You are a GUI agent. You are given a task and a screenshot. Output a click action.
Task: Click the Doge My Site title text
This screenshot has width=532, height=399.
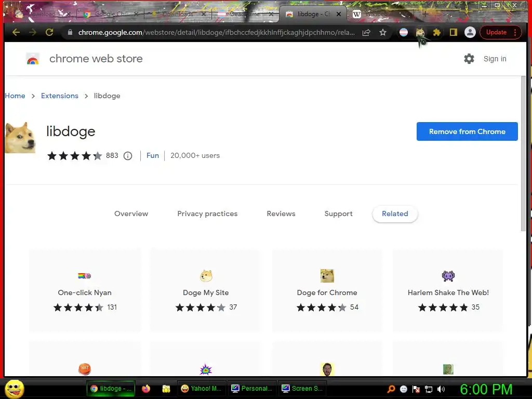pos(206,292)
